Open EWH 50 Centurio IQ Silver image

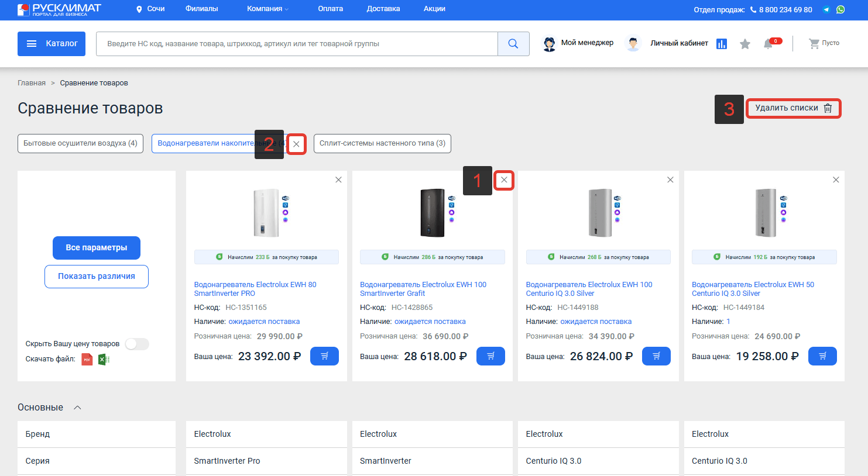[x=766, y=213]
